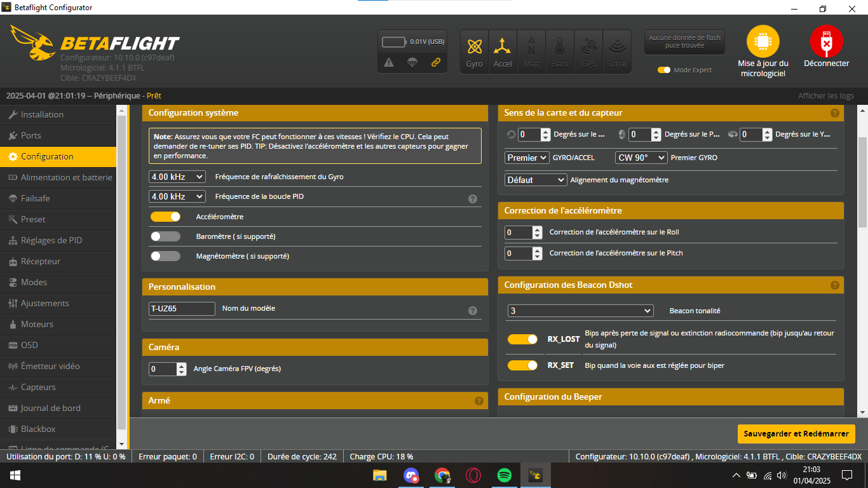This screenshot has height=488, width=868.
Task: Turn off the RX_LOST beacon switch
Action: (x=522, y=339)
